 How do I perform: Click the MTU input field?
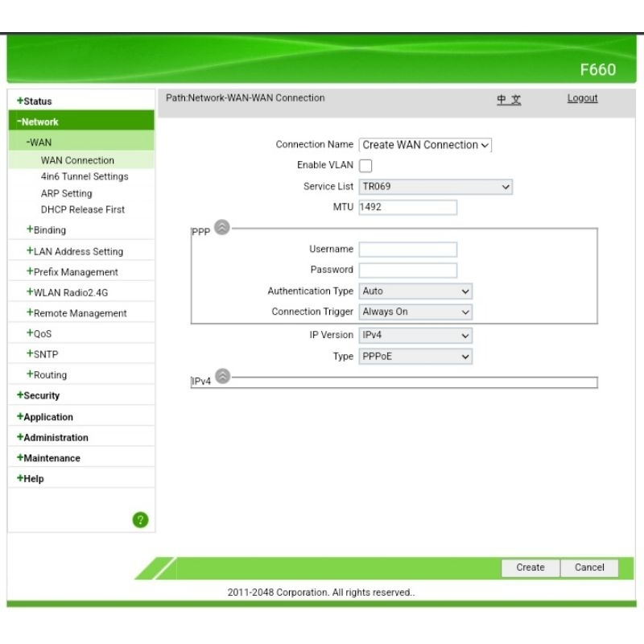coord(408,208)
